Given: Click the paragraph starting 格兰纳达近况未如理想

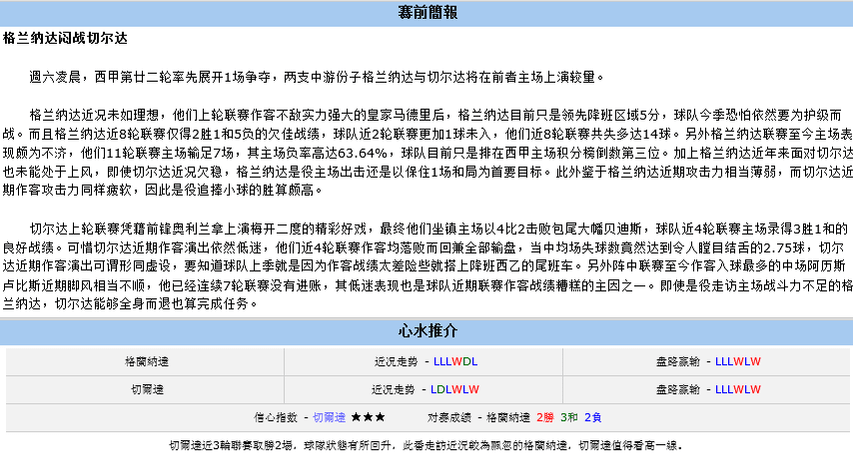Looking at the screenshot, I should (426, 152).
